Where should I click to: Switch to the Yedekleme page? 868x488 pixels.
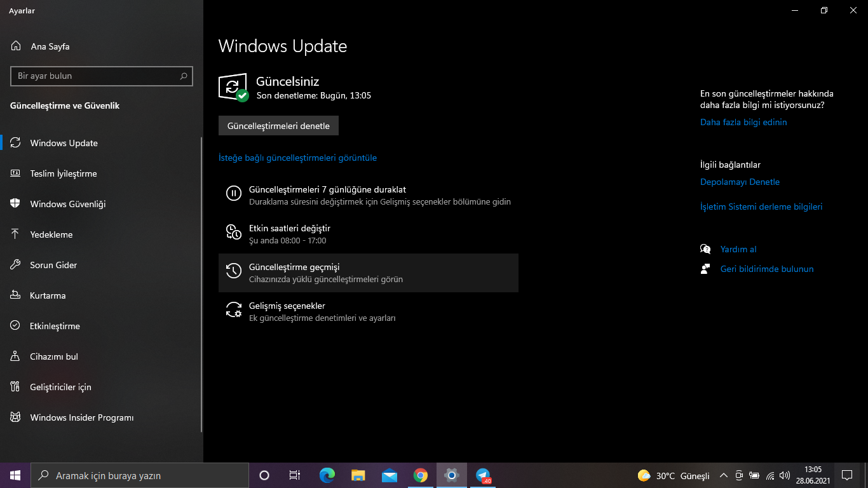tap(102, 234)
